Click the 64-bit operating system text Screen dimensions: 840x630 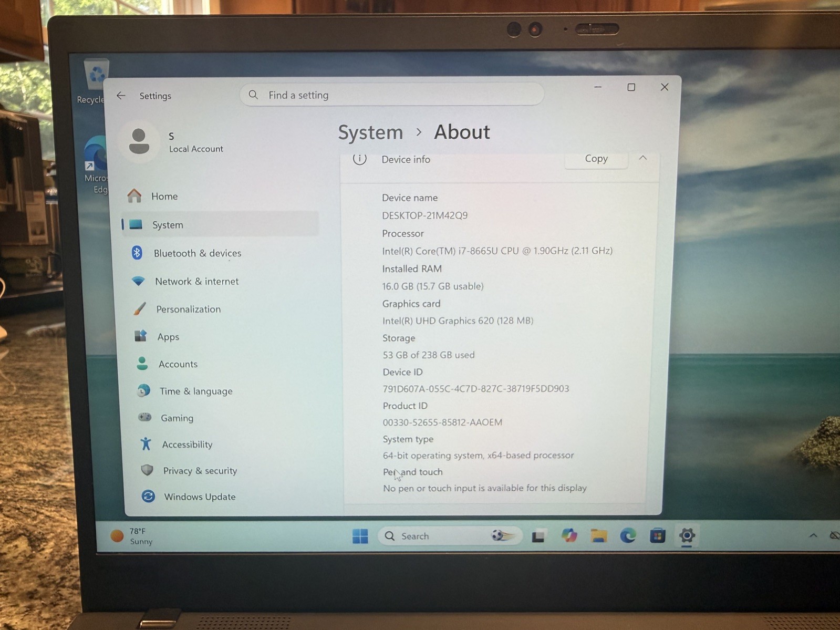[478, 455]
